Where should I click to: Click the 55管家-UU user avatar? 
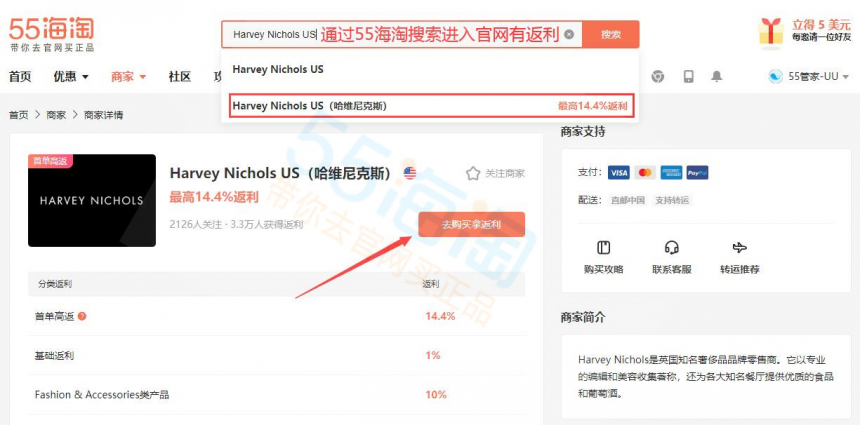tap(776, 77)
